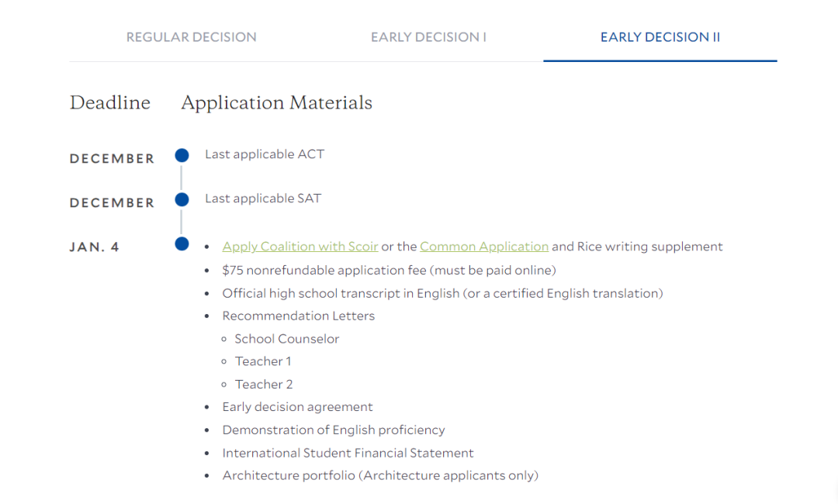The height and width of the screenshot is (504, 838).
Task: Click the timeline dot beside Last applicable SAT
Action: pos(182,200)
